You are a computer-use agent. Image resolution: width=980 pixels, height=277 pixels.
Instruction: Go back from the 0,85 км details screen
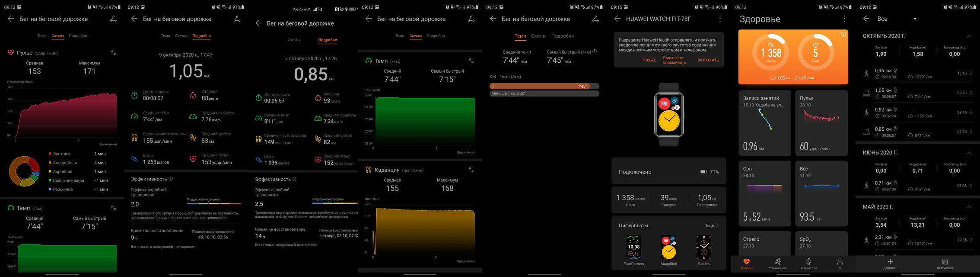click(258, 23)
